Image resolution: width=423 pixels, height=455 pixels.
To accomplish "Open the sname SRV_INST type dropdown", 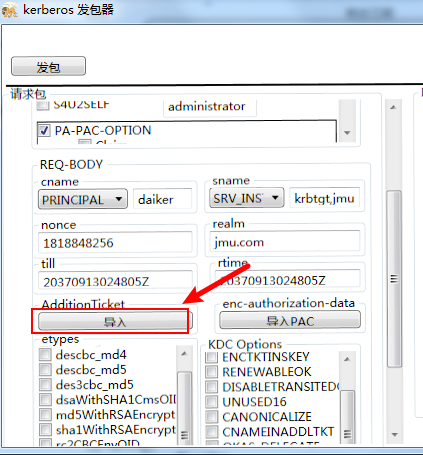I will [x=247, y=198].
